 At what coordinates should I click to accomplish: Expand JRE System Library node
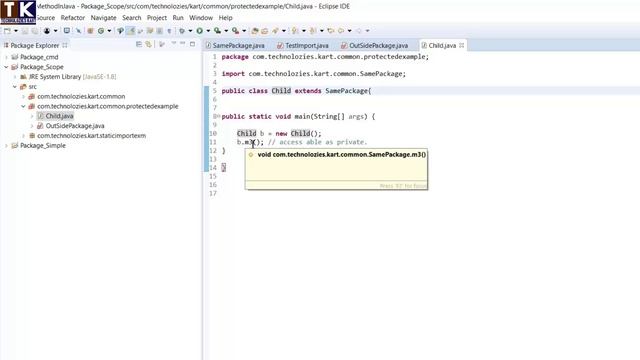pos(15,77)
